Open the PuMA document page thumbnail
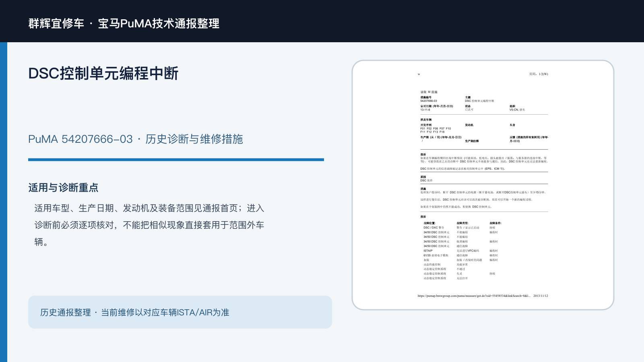The width and height of the screenshot is (644, 362). 483,185
